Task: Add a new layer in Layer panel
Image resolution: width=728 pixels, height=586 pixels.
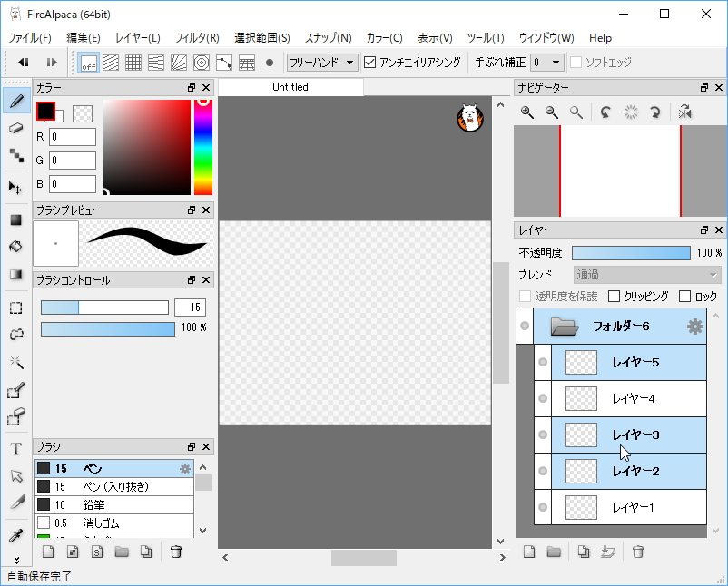Action: (x=529, y=552)
